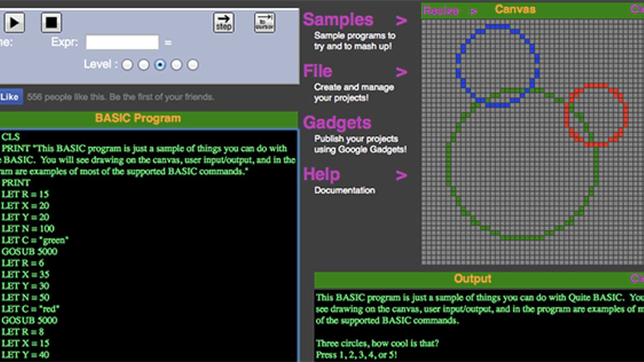Click the Canvas panel title

click(515, 9)
